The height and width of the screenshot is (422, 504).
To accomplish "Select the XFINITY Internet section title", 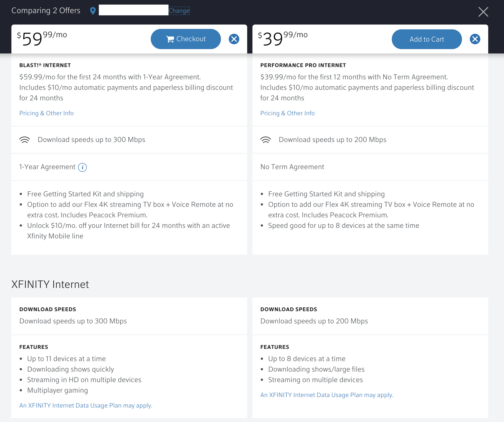I will [x=50, y=284].
